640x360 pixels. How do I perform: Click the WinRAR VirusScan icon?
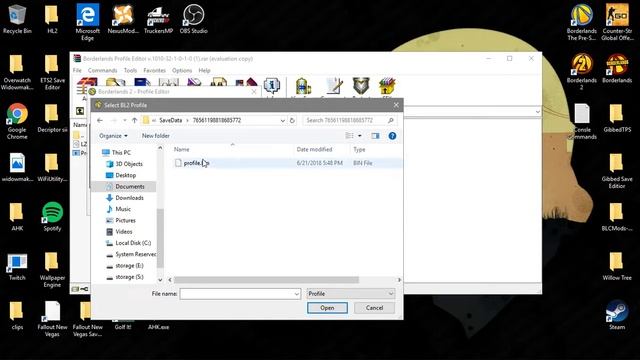(x=303, y=87)
